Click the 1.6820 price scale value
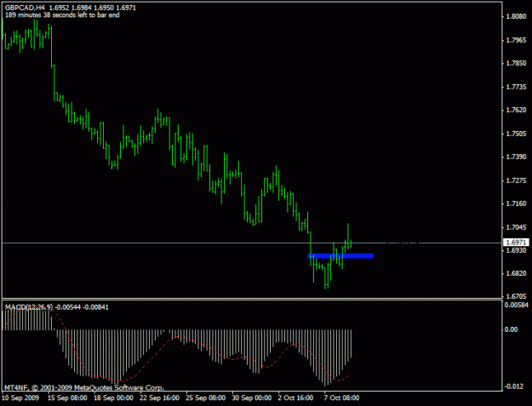 point(516,273)
